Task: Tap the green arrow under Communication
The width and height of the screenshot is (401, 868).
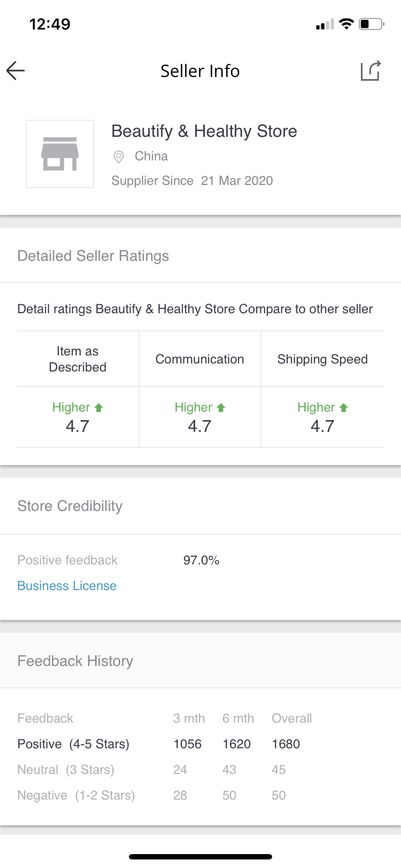Action: [x=221, y=408]
